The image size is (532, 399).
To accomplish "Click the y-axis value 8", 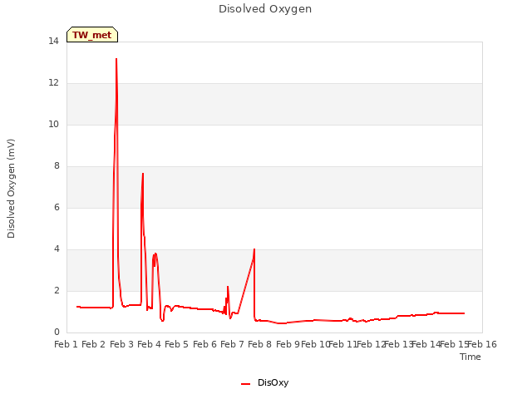I will [57, 166].
